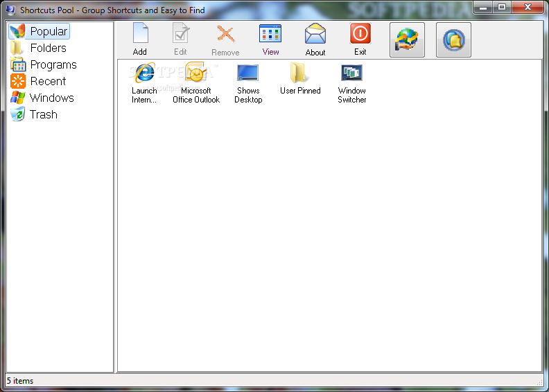Select the Windows group flag icon
This screenshot has width=549, height=392.
tap(17, 98)
